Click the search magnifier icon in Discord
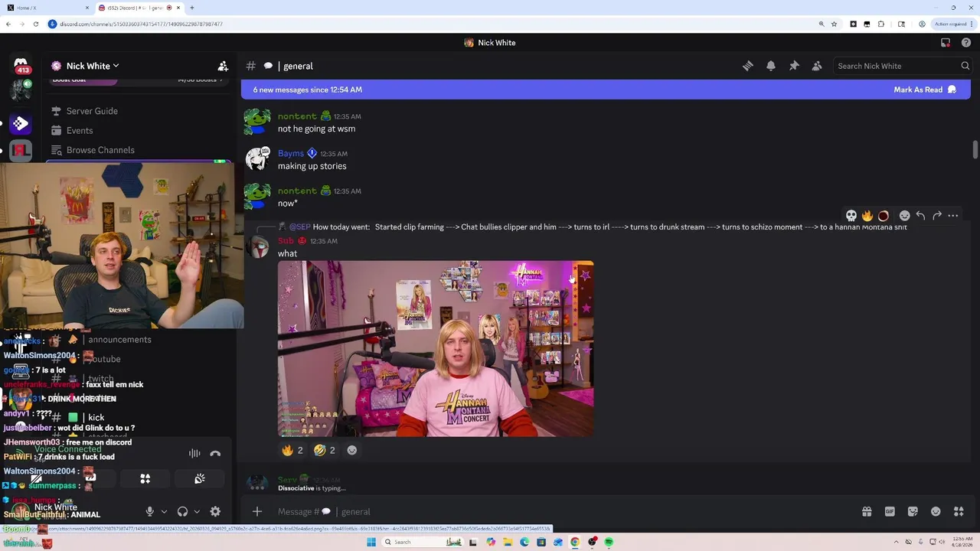Screen dimensions: 980x551 [965, 66]
